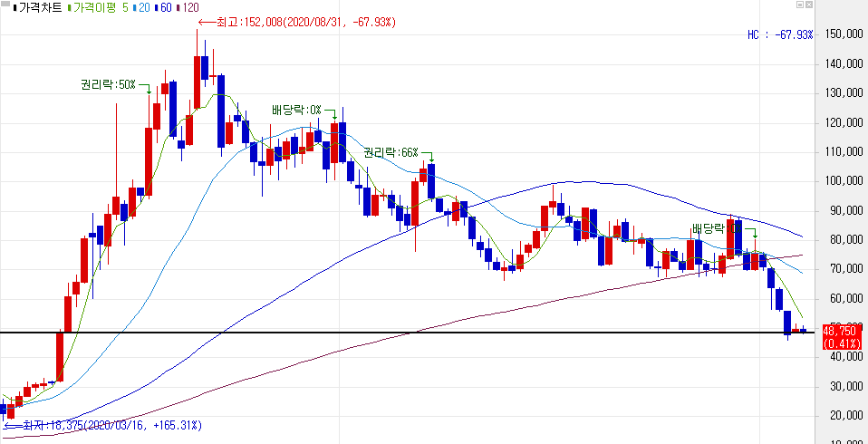The width and height of the screenshot is (868, 444).
Task: Click the blue 60-period legend entry
Action: [x=164, y=8]
